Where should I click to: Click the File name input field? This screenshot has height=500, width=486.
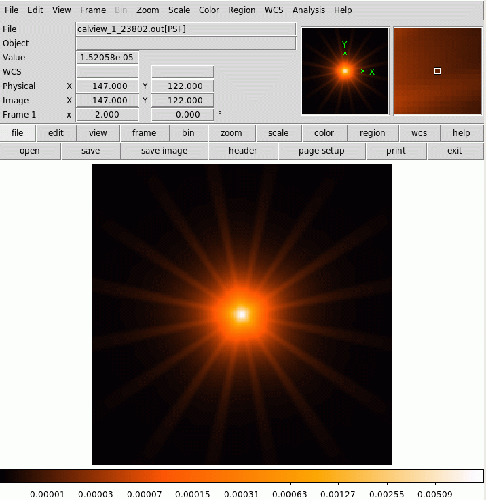pos(186,29)
